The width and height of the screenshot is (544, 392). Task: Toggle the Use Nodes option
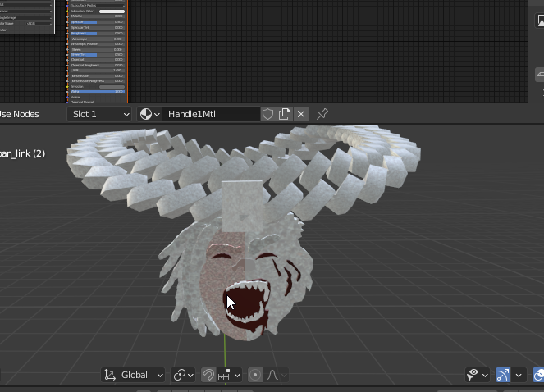[x=19, y=114]
